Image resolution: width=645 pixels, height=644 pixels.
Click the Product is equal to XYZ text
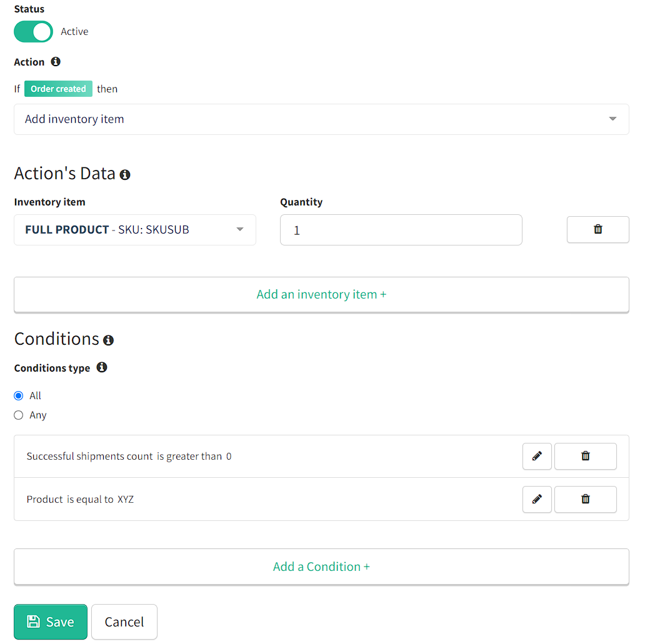[80, 499]
